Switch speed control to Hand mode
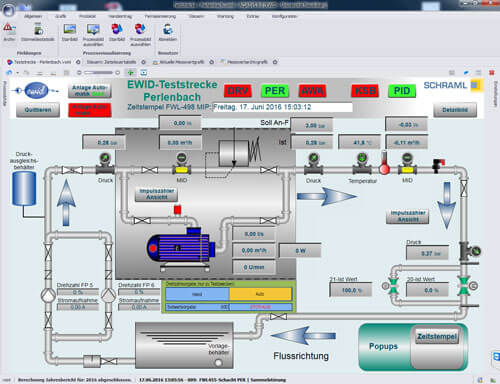 pos(197,294)
